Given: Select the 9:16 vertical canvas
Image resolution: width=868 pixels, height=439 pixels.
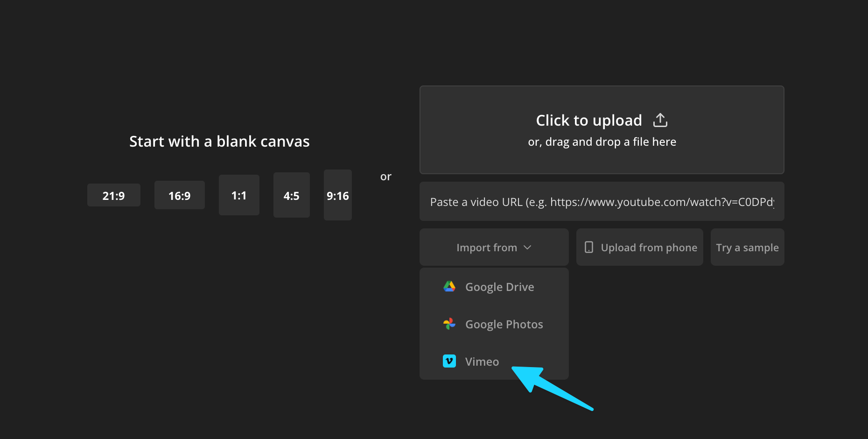Looking at the screenshot, I should pos(337,195).
